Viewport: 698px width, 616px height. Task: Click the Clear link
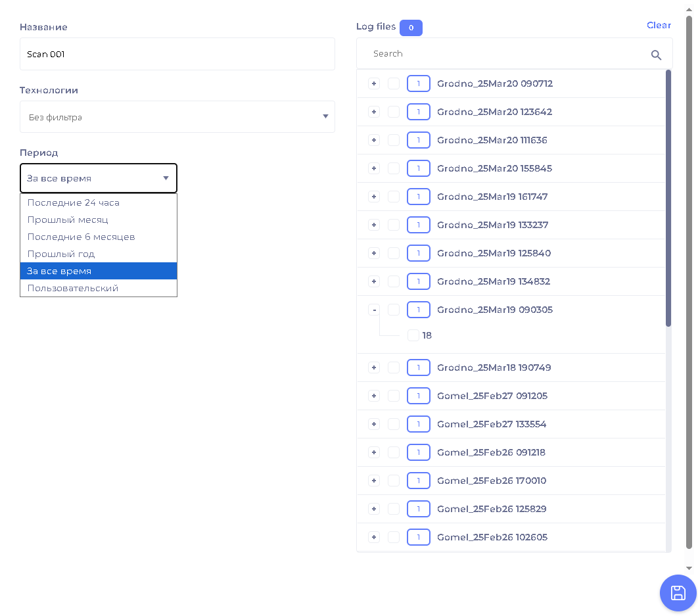point(659,25)
